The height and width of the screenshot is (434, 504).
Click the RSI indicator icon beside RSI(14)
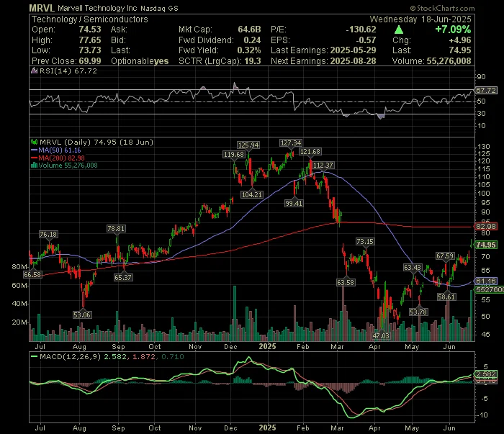[x=34, y=71]
